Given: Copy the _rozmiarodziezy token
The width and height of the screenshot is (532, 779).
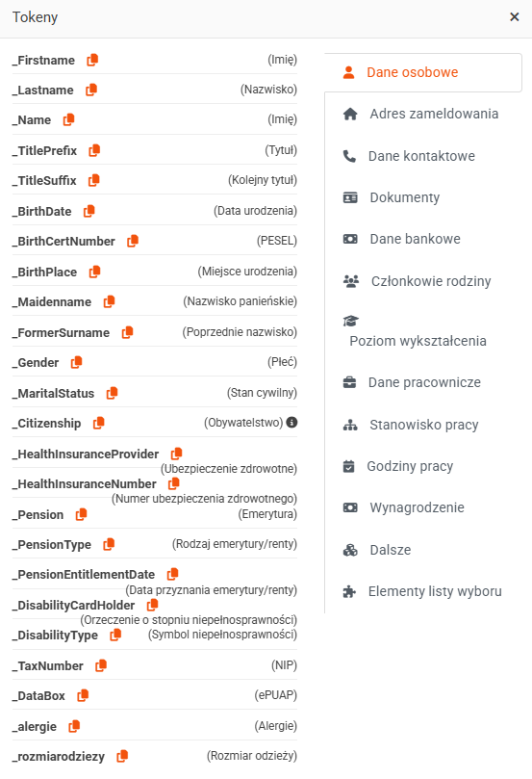Looking at the screenshot, I should click(122, 756).
